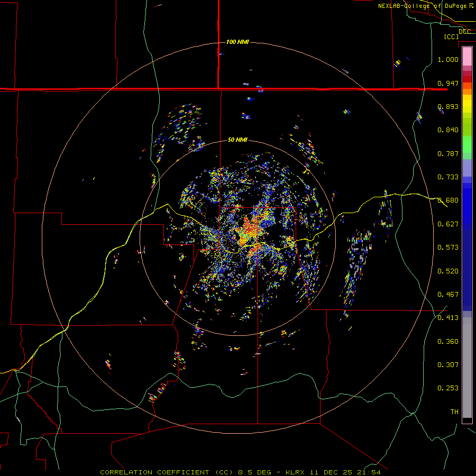
Task: Click the 0.840 legend value
Action: pyautogui.click(x=448, y=130)
